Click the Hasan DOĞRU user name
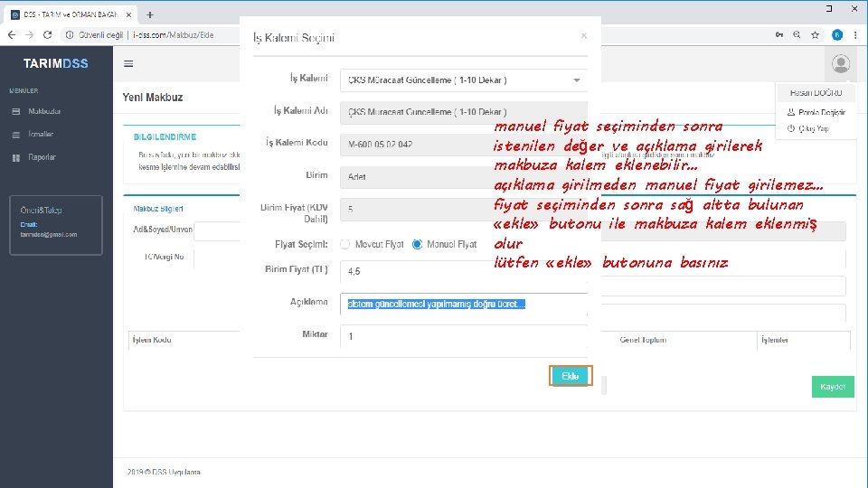Screen dimensions: 868x488 [x=816, y=93]
